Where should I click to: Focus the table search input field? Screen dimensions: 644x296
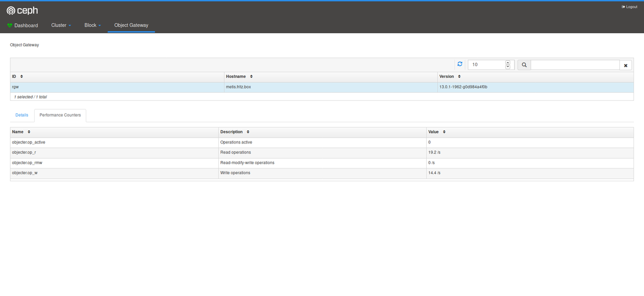(575, 65)
